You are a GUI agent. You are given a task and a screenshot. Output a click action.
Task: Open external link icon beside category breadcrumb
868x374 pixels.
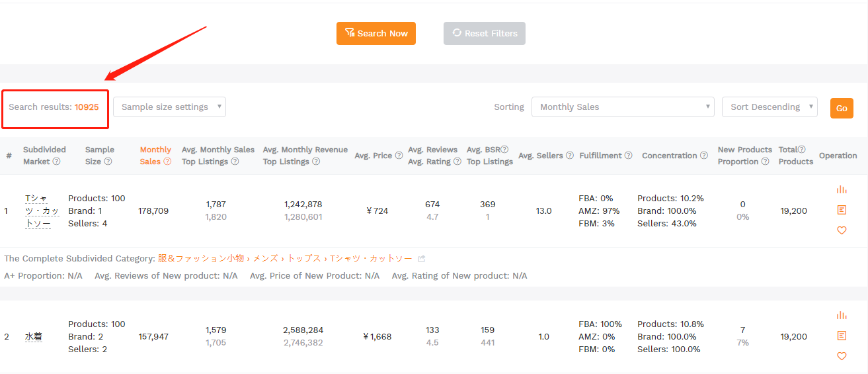pos(422,259)
